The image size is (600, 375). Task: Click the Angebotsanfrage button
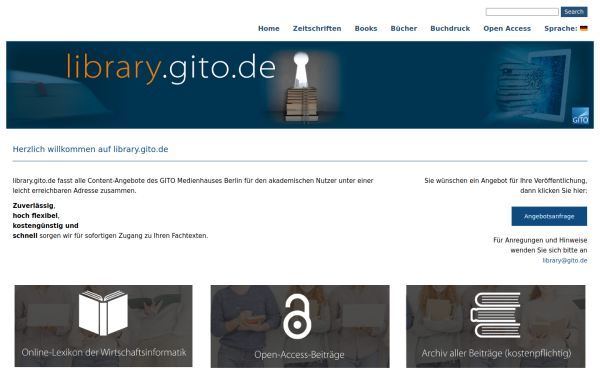(x=549, y=216)
